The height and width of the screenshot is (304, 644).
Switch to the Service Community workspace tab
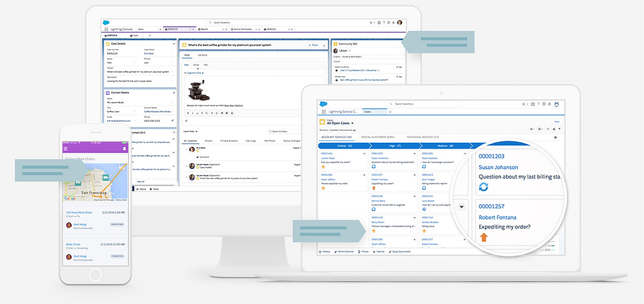pos(244,29)
